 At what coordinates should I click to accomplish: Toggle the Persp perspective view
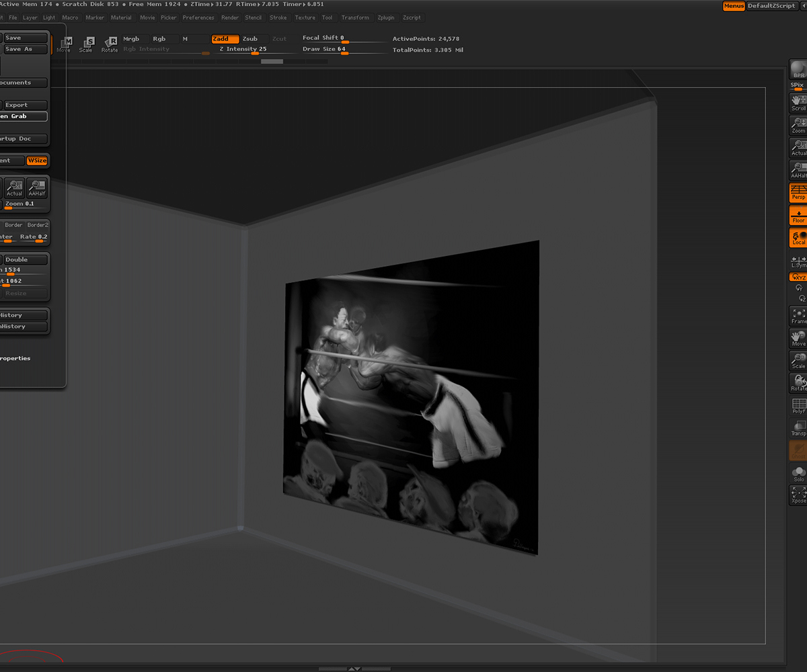click(798, 193)
